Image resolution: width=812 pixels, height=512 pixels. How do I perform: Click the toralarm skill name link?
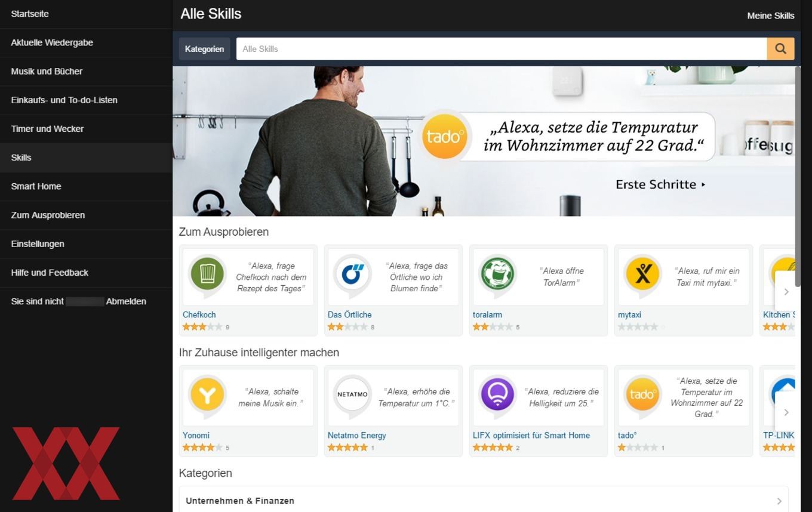(487, 314)
